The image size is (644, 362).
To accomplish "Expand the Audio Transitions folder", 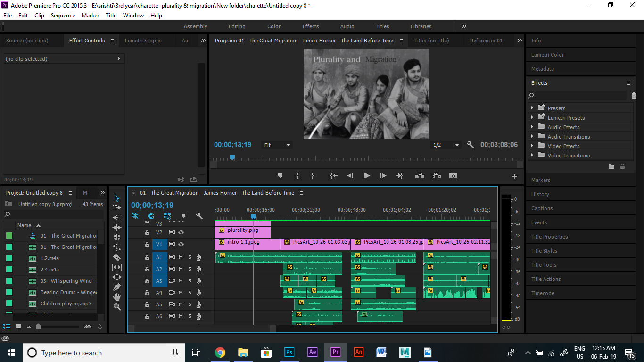I will 532,136.
